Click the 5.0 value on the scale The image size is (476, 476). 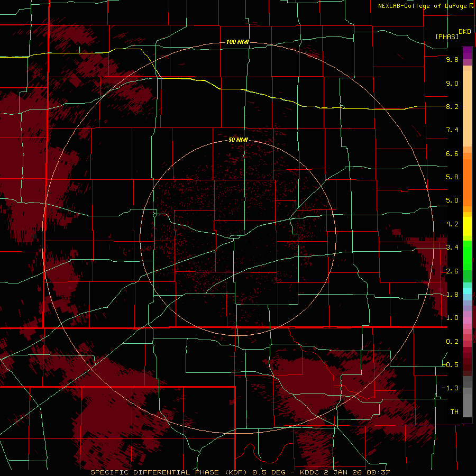[x=452, y=200]
